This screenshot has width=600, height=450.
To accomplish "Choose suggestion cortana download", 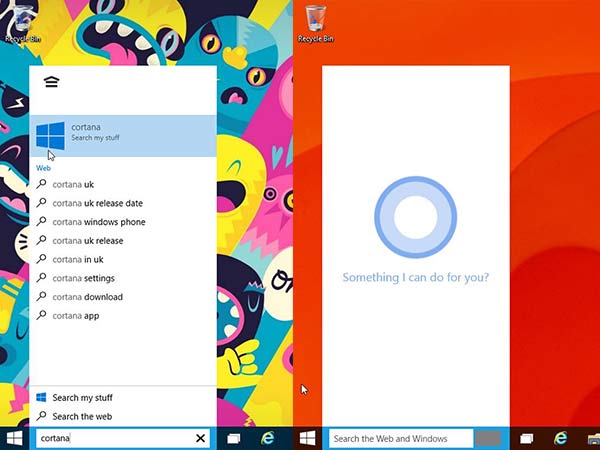I will (x=88, y=297).
